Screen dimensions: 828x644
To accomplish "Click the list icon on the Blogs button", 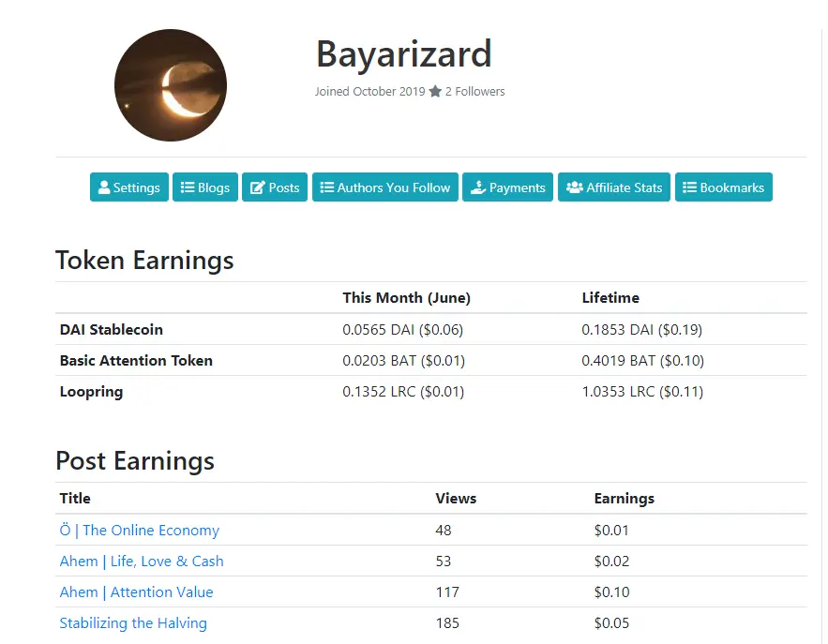I will (188, 187).
